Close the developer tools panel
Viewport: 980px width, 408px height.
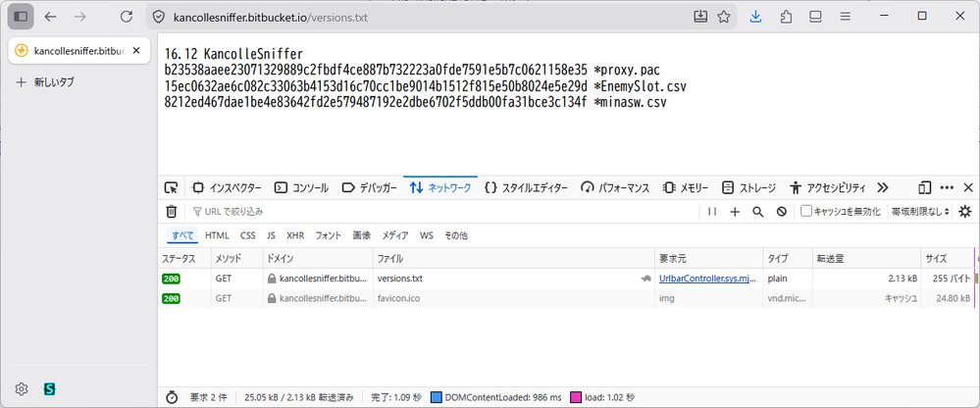(x=968, y=187)
